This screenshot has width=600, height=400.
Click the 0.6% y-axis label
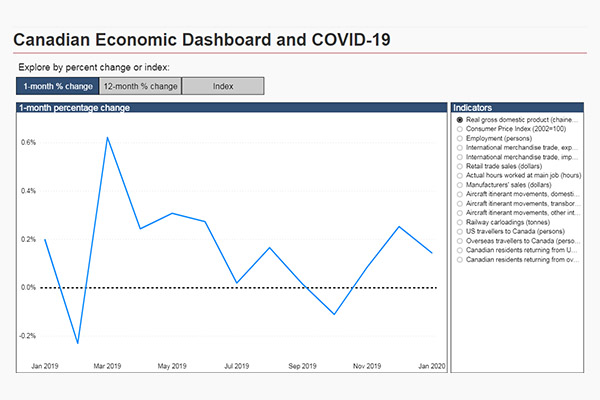tap(28, 142)
